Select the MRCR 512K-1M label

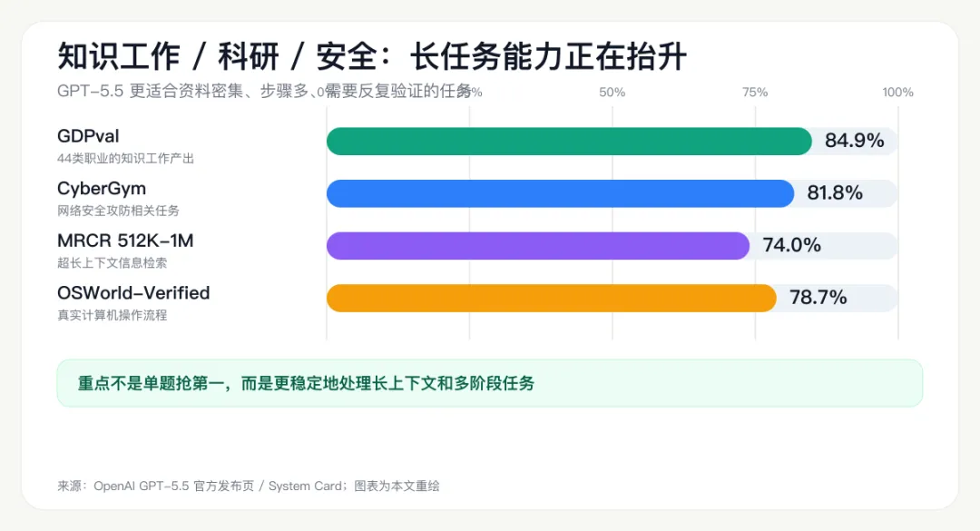tap(125, 241)
